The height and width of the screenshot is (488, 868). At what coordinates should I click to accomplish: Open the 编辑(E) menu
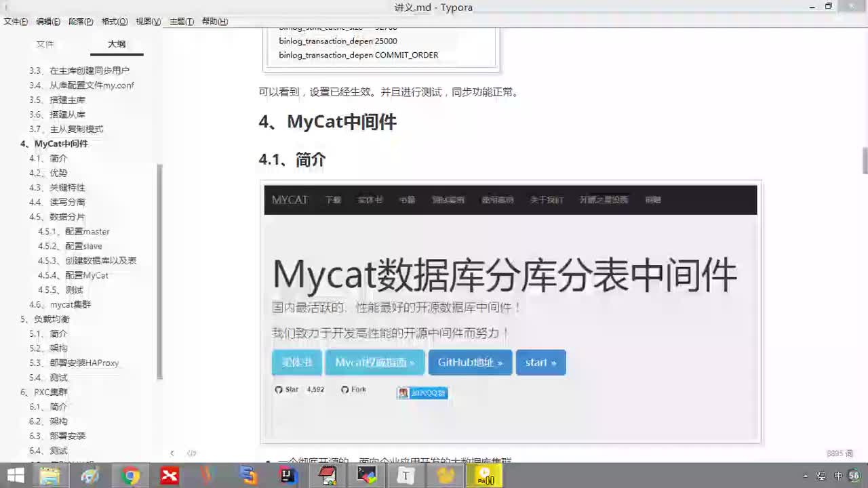pyautogui.click(x=48, y=22)
